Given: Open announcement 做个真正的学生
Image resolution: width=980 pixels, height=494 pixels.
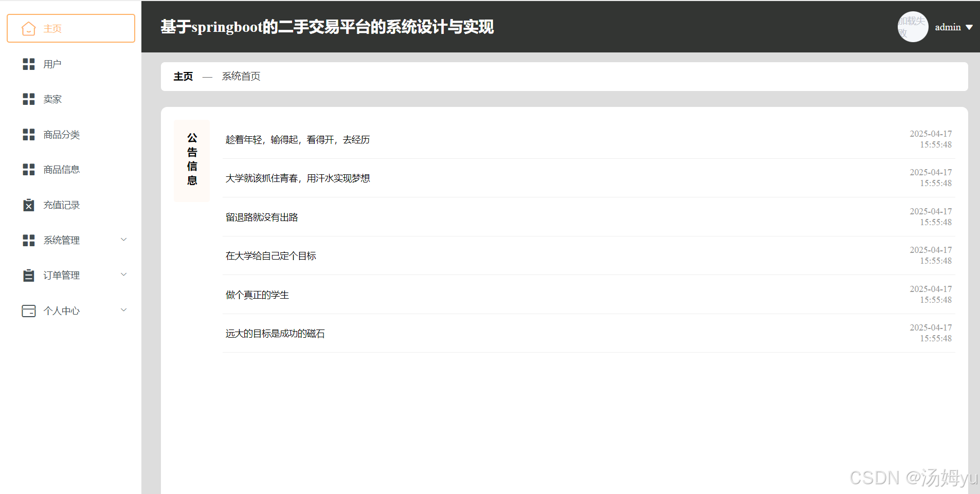Looking at the screenshot, I should point(257,295).
